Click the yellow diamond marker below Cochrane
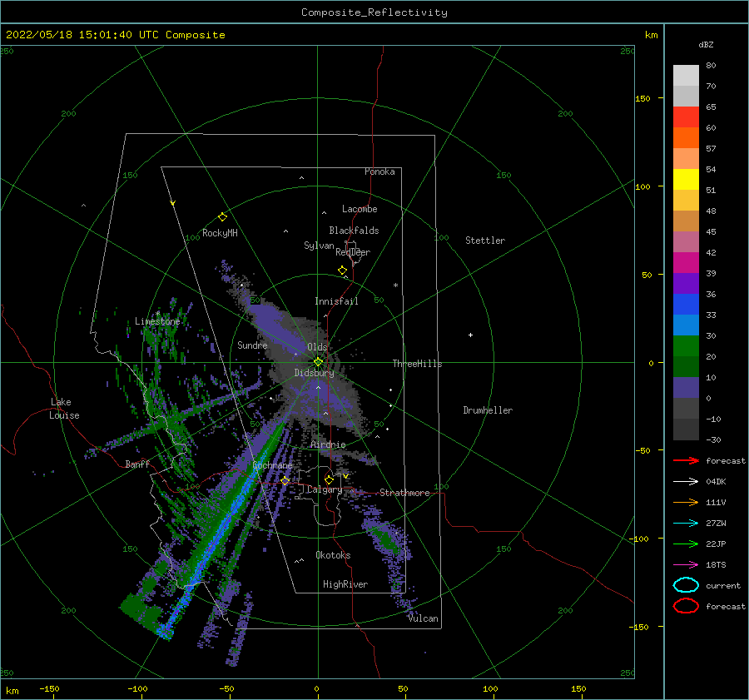Image resolution: width=749 pixels, height=700 pixels. point(285,480)
